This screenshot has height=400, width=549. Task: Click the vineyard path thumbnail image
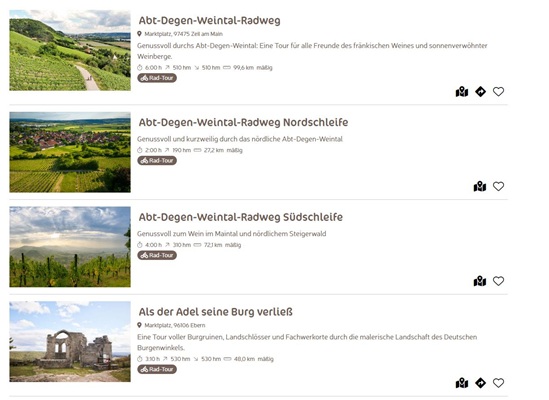(x=70, y=50)
